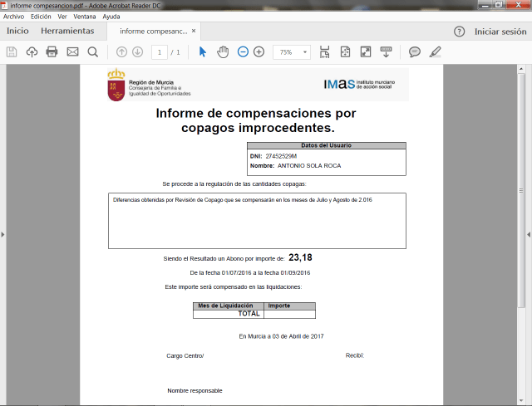Click the IMAS logo in document header

point(359,84)
